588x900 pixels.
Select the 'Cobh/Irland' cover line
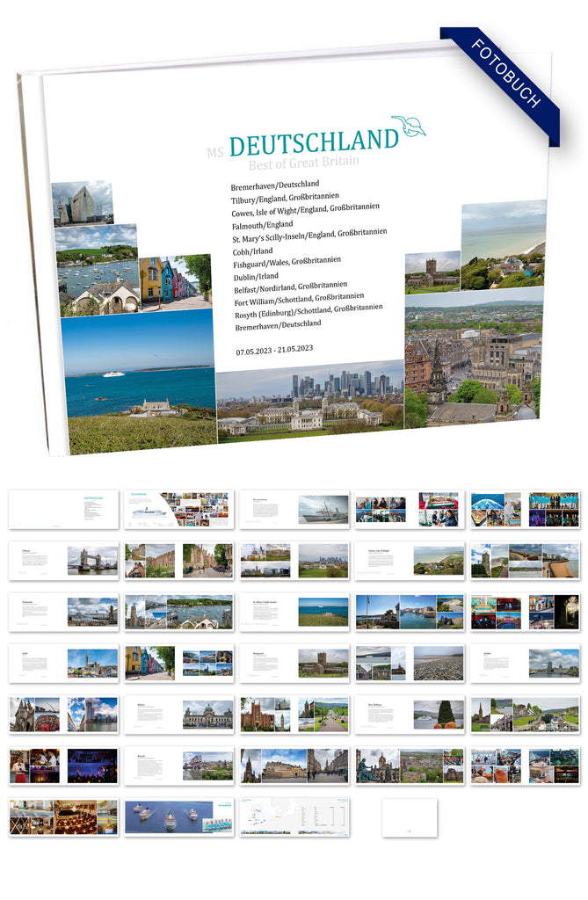[x=252, y=251]
